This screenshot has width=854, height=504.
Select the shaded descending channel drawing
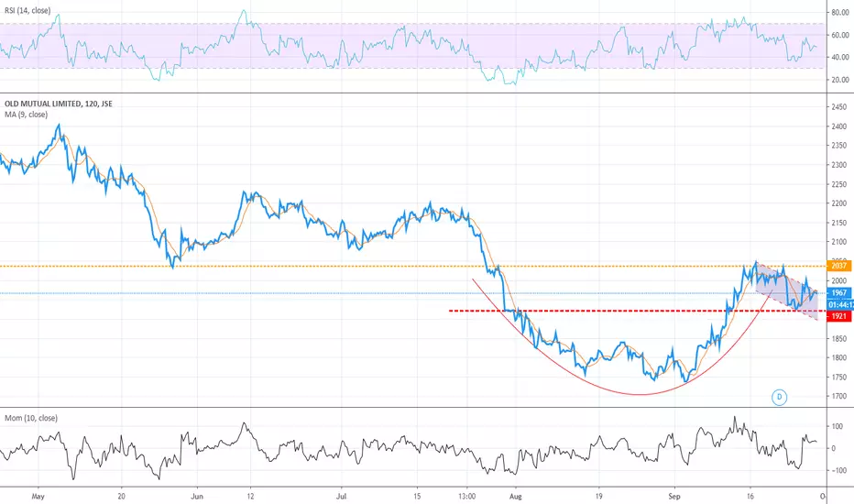[786, 291]
